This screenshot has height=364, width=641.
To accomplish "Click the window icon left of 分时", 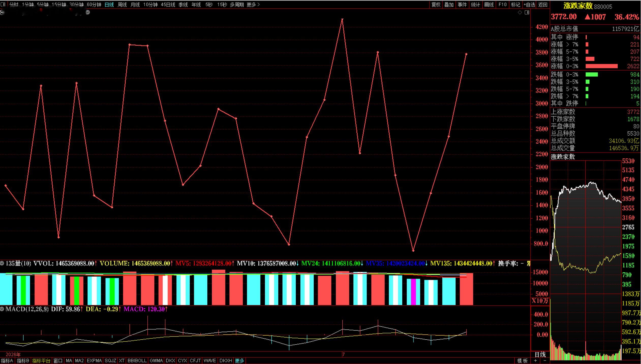I will coord(3,4).
